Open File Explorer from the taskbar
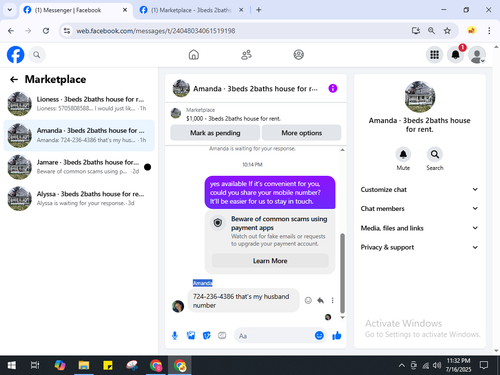 click(x=84, y=365)
